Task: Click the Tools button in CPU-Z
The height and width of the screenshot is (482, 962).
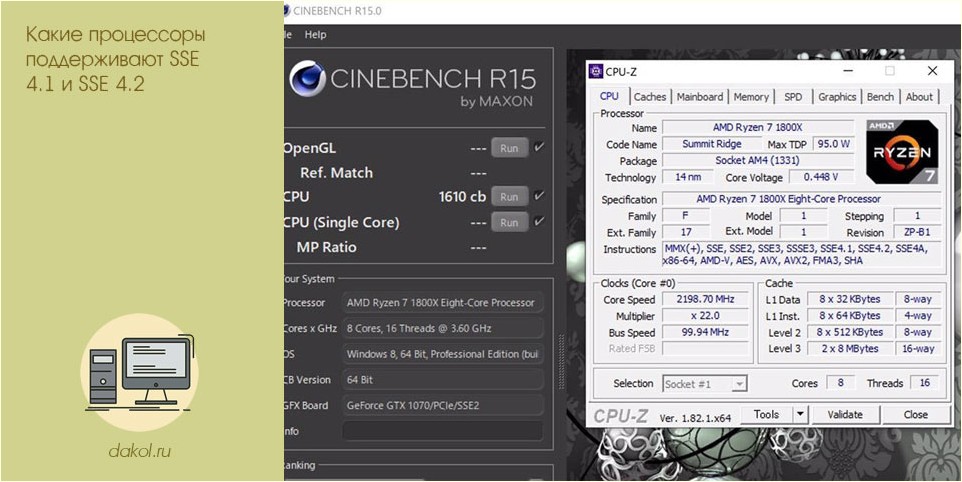Action: [766, 415]
